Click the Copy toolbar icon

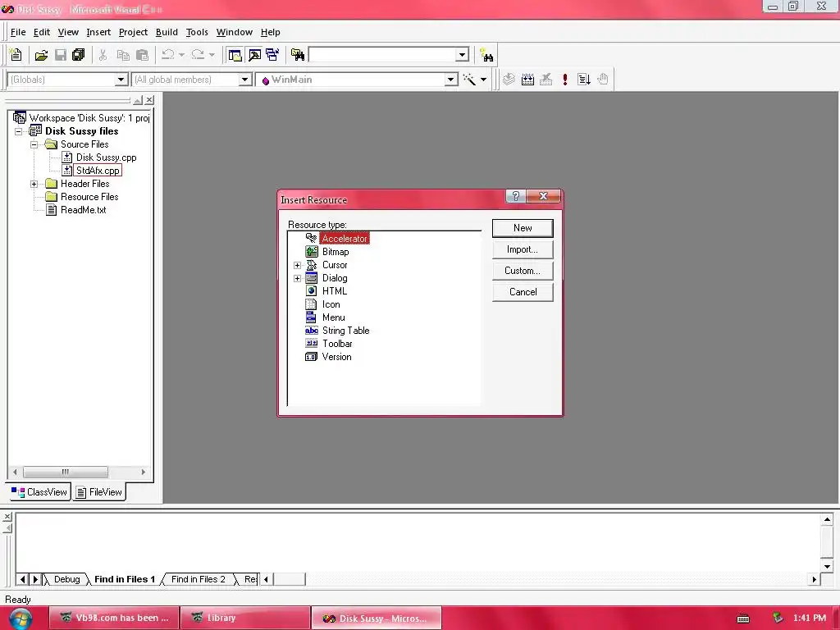(x=123, y=55)
